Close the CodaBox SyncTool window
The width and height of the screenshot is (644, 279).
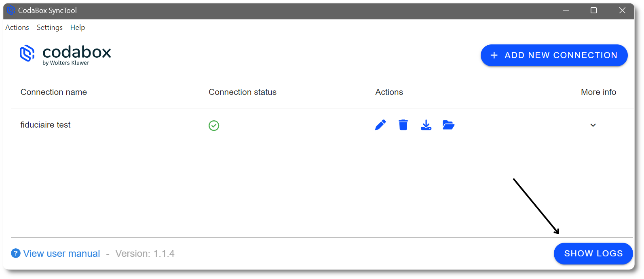pyautogui.click(x=622, y=10)
